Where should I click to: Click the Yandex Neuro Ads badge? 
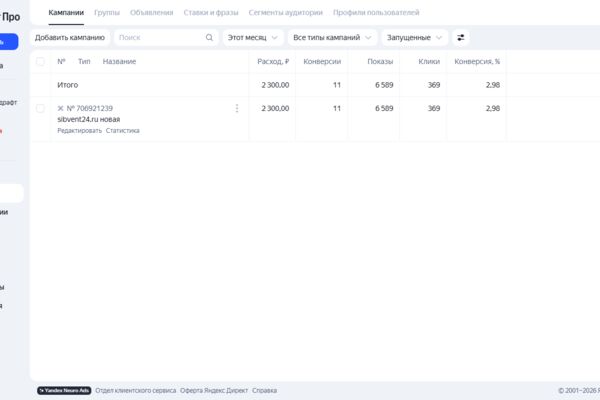(64, 390)
